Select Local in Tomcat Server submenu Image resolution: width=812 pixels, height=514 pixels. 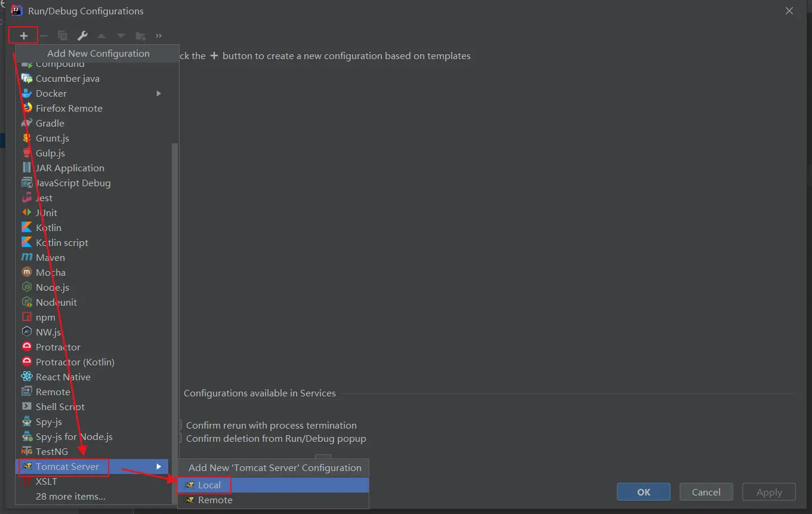coord(273,485)
